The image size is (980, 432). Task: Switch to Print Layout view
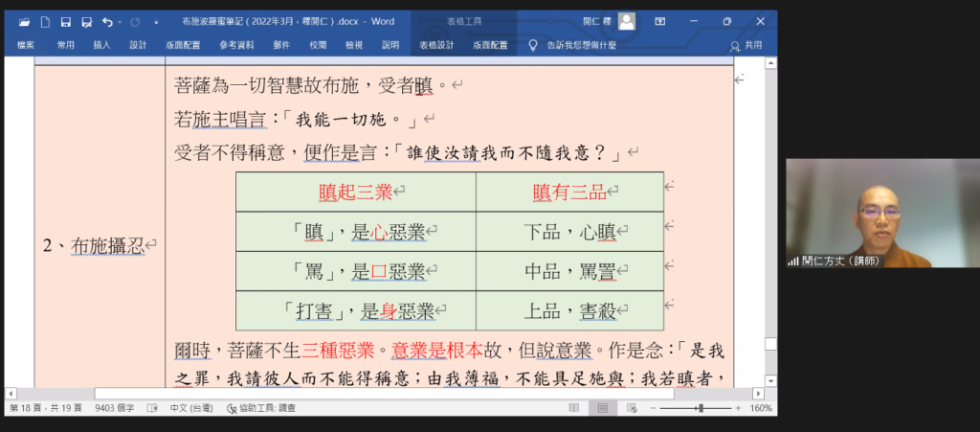pyautogui.click(x=601, y=408)
